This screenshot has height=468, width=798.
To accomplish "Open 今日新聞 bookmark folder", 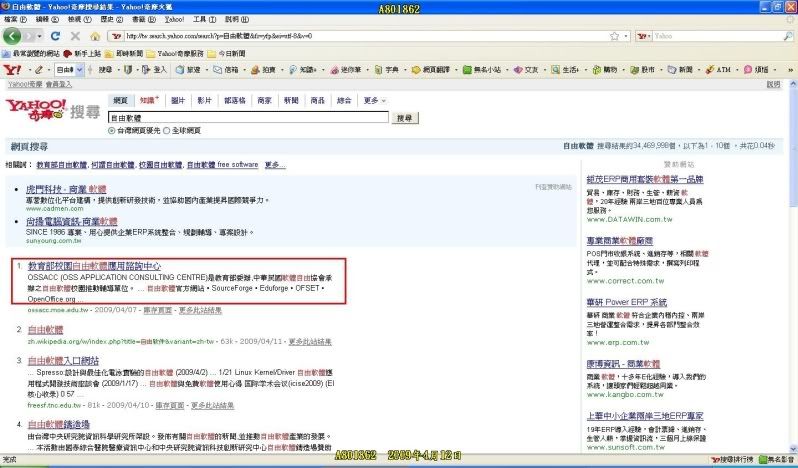I will click(x=226, y=53).
